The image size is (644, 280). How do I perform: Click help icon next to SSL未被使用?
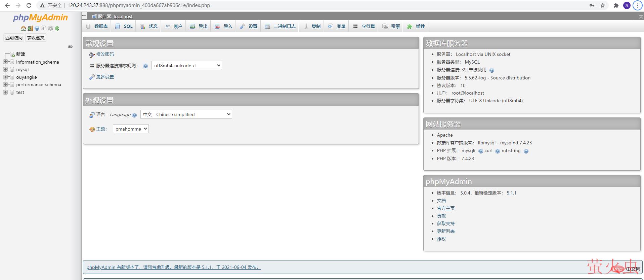[x=492, y=70]
